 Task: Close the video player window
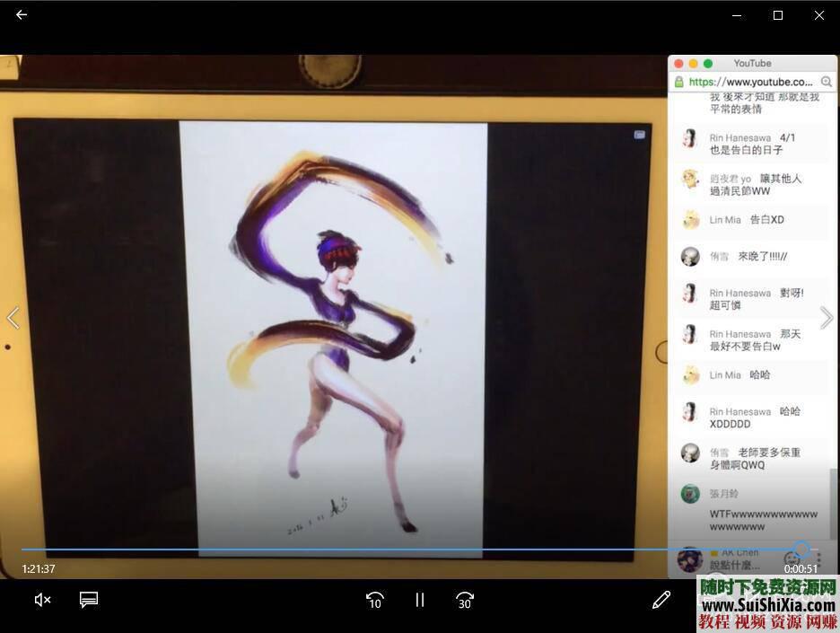pos(818,15)
